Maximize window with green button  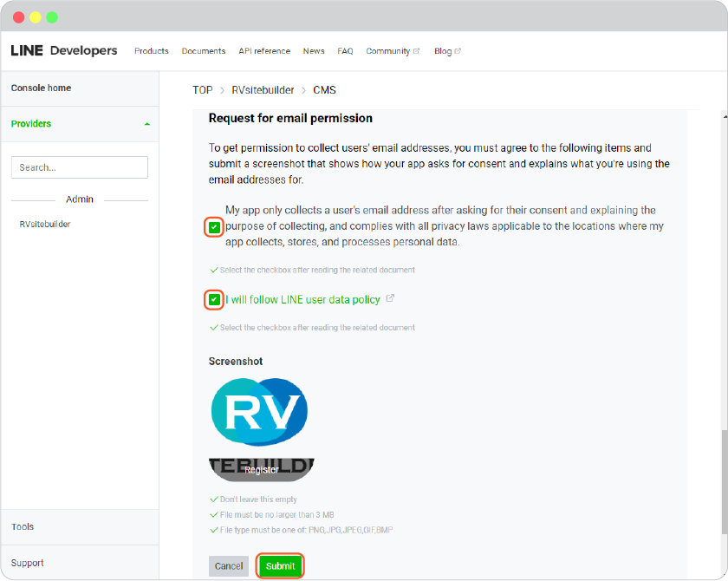coord(52,17)
